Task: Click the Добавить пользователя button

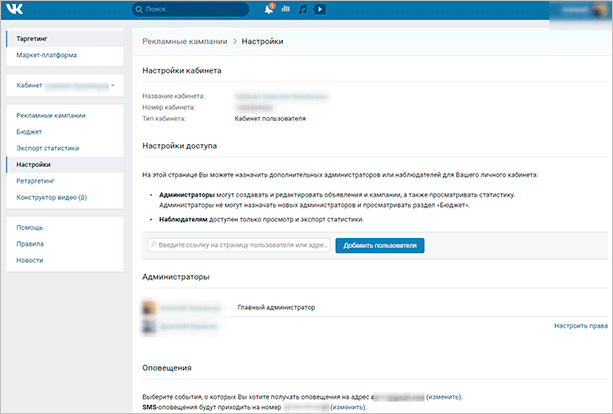Action: pyautogui.click(x=380, y=246)
